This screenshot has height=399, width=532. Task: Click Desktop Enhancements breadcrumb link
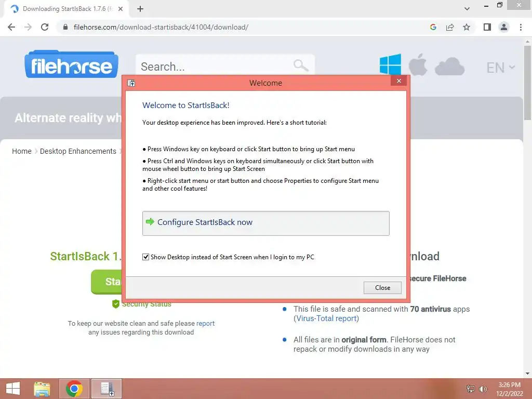pyautogui.click(x=78, y=151)
